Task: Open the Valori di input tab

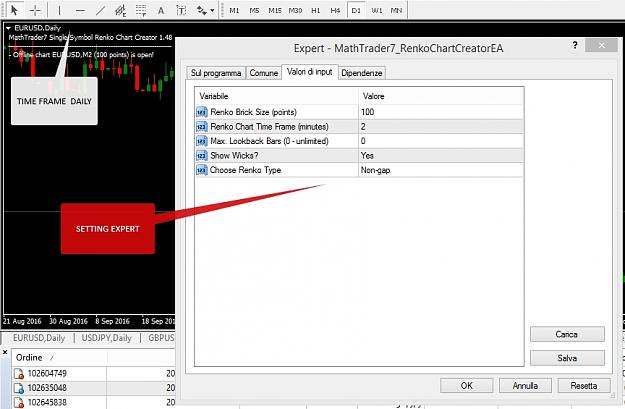Action: point(309,72)
